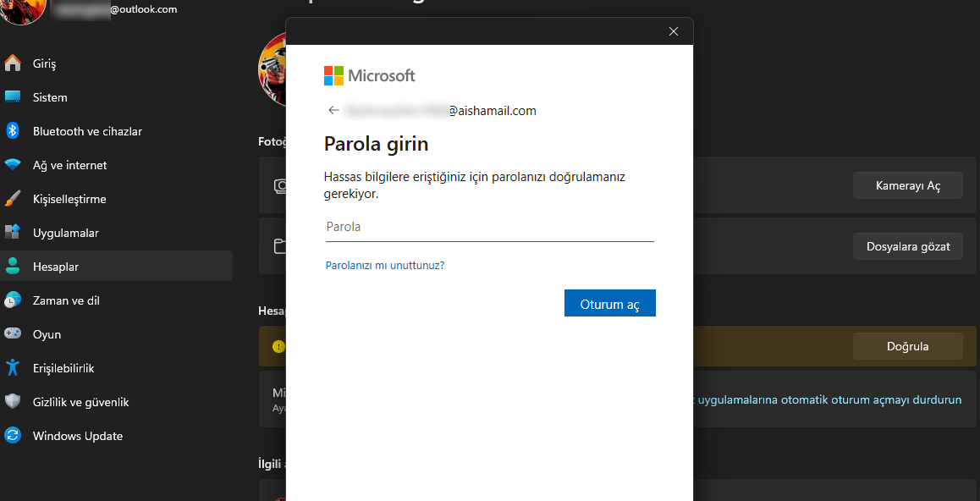
Task: Open the Sistem menu label
Action: (50, 97)
